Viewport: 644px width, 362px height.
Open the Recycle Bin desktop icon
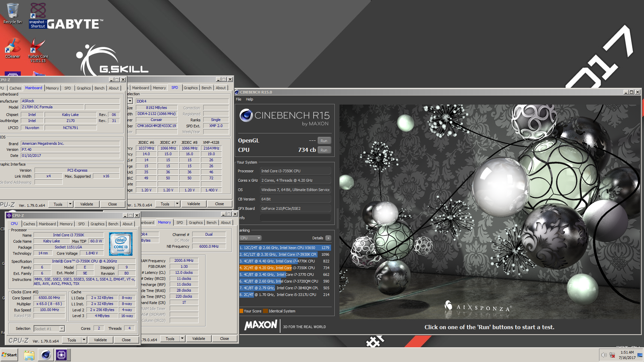[12, 13]
